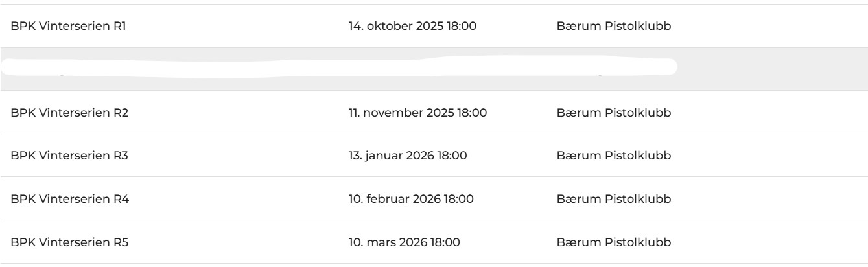Click the 10. mars 2026 18:00 date
868x267 pixels.
[405, 242]
